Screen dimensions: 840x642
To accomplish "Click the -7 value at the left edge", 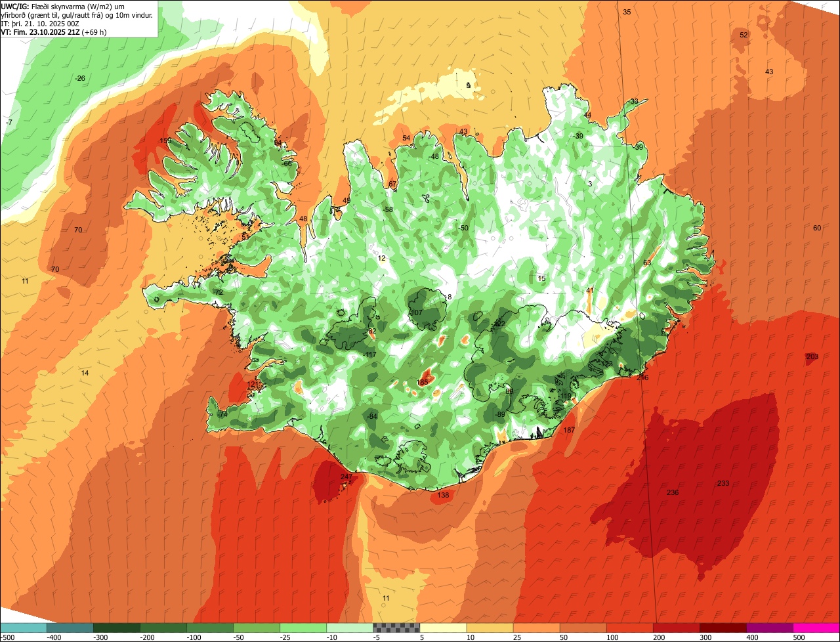I will [9, 122].
